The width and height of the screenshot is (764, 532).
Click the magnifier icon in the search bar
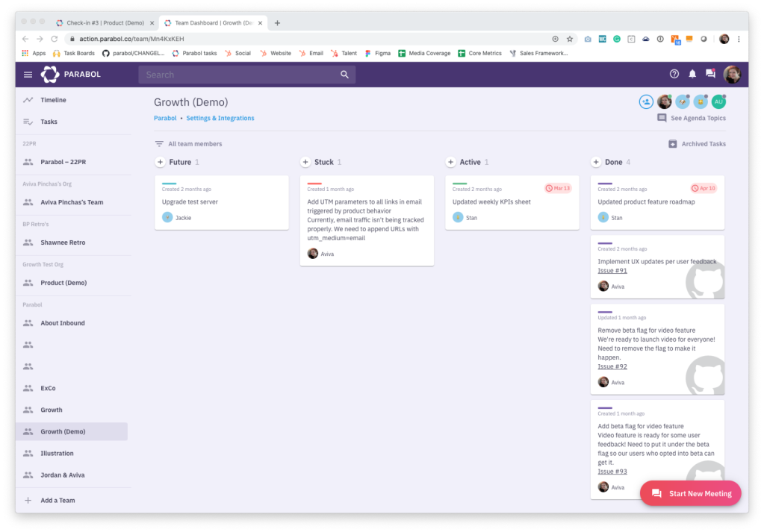(344, 75)
